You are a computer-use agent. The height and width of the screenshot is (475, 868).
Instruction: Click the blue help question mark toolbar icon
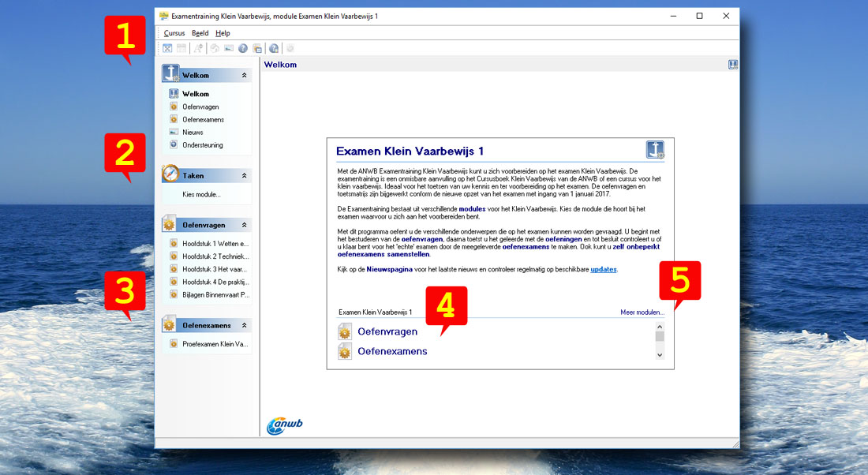point(243,48)
